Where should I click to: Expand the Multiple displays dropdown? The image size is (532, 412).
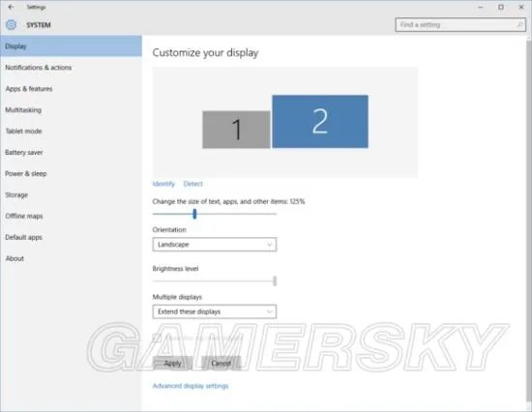[x=215, y=311]
